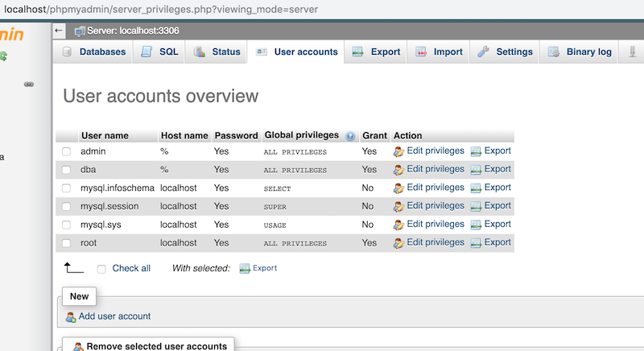This screenshot has width=644, height=351.
Task: Click Server: localhost:3306 breadcrumb link
Action: 133,31
